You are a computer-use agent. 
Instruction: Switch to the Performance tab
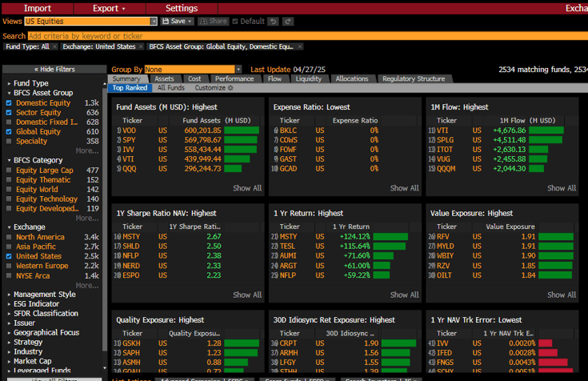pyautogui.click(x=234, y=79)
